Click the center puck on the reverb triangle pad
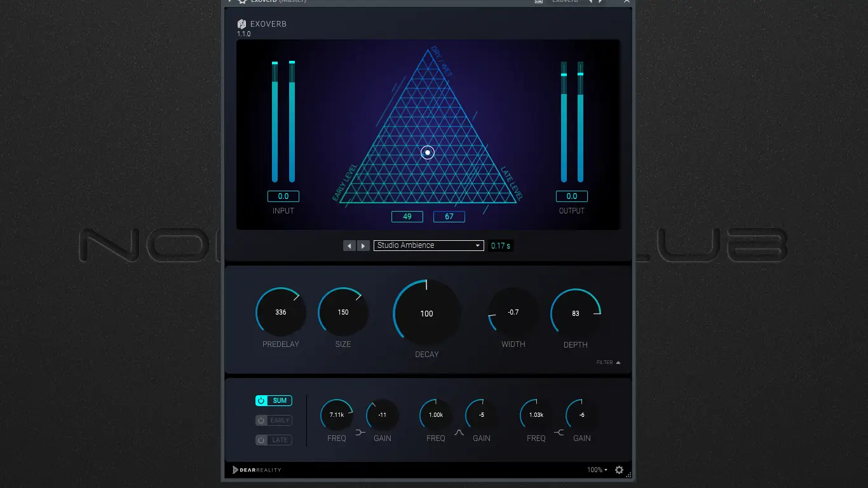This screenshot has width=868, height=488. coord(427,152)
